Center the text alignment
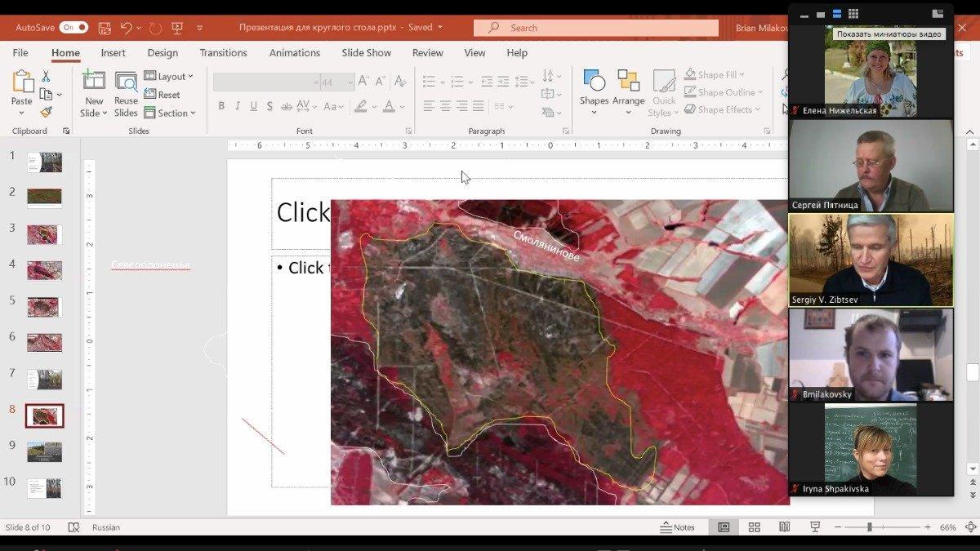980x551 pixels. pos(446,106)
